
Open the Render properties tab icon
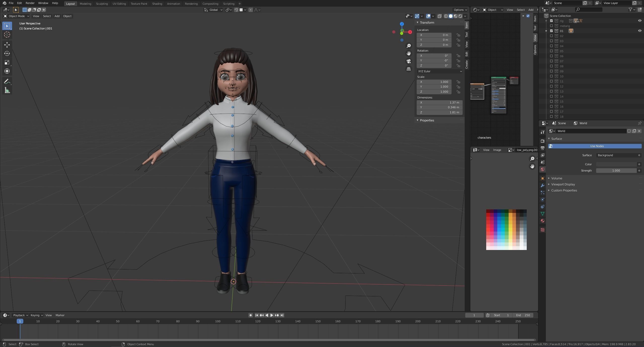pyautogui.click(x=543, y=141)
